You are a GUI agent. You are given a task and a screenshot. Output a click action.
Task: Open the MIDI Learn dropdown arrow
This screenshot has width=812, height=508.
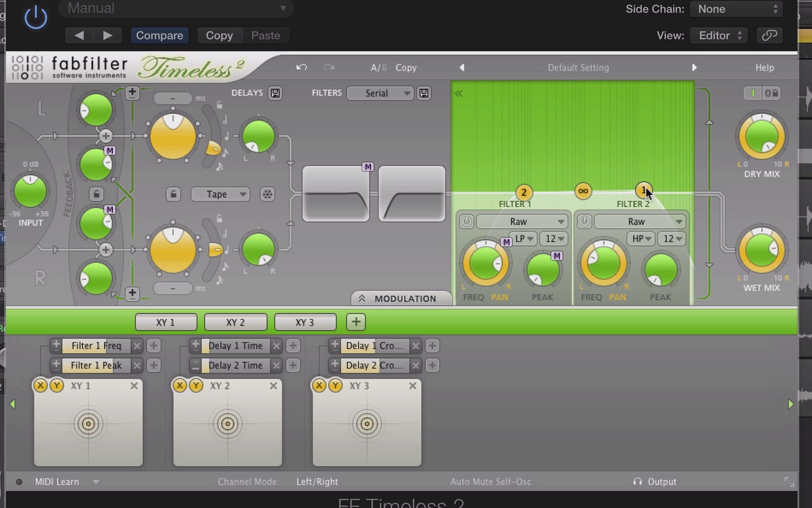click(96, 482)
